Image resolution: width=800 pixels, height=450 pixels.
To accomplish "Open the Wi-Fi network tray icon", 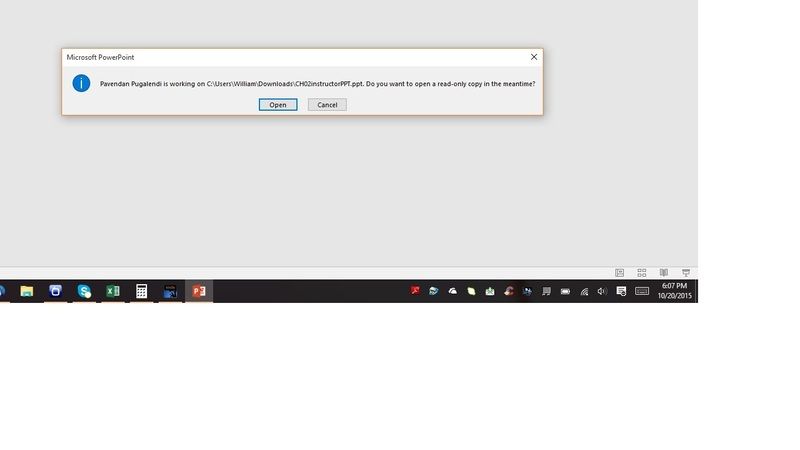I will (584, 291).
